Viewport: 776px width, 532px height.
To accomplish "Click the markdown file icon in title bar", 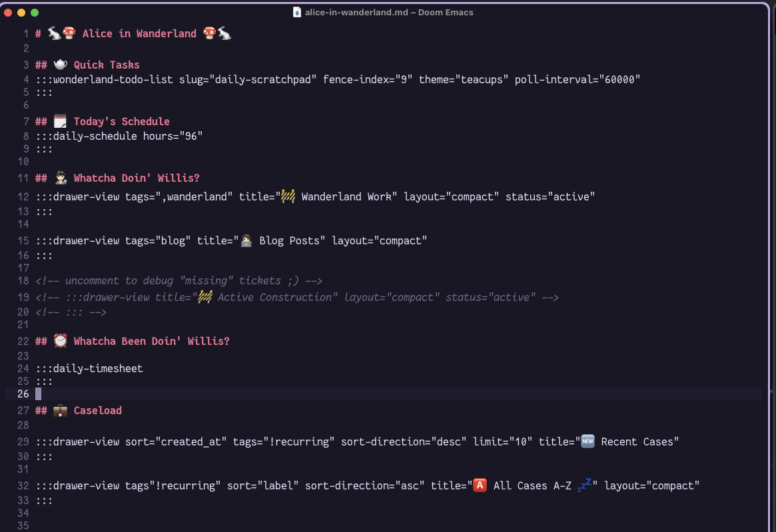I will tap(297, 12).
